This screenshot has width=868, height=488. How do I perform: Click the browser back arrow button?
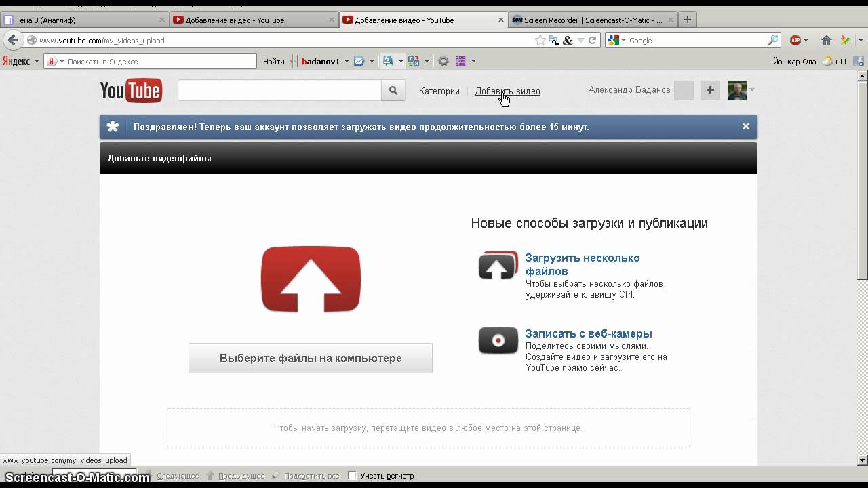(13, 40)
